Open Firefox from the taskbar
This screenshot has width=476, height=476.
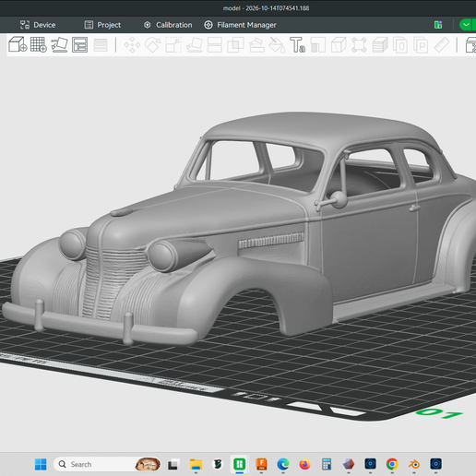(304, 464)
